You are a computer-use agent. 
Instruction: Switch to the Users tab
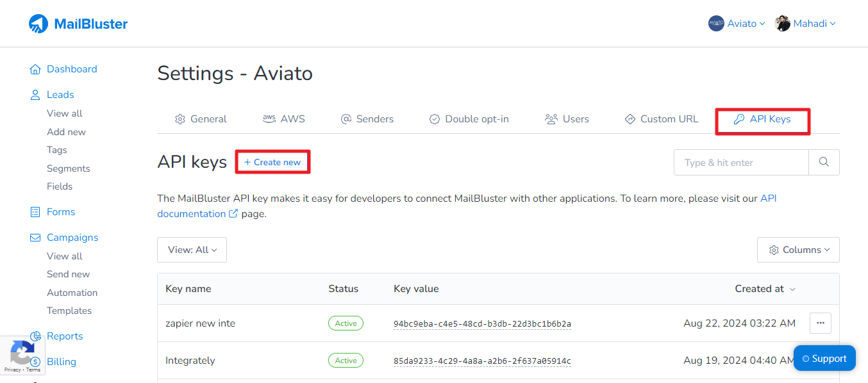[x=567, y=119]
